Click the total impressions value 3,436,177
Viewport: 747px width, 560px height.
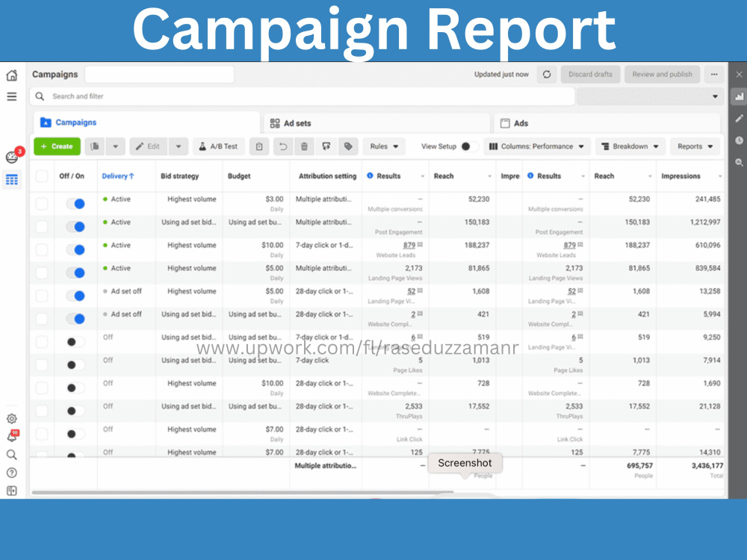707,466
